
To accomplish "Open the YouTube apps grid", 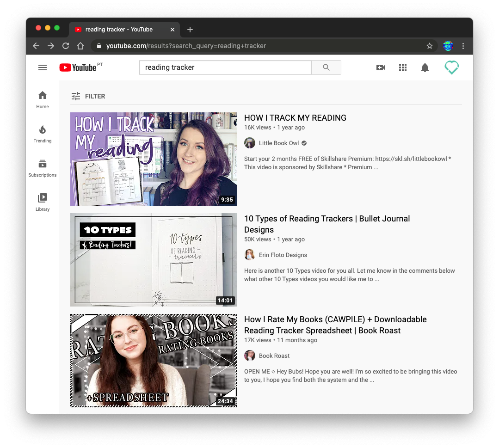I will pos(402,68).
